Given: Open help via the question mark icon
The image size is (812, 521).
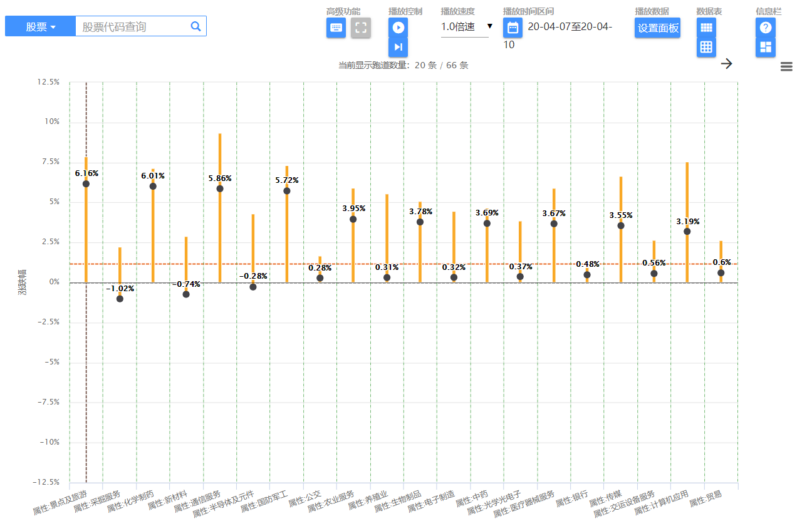Looking at the screenshot, I should click(765, 28).
